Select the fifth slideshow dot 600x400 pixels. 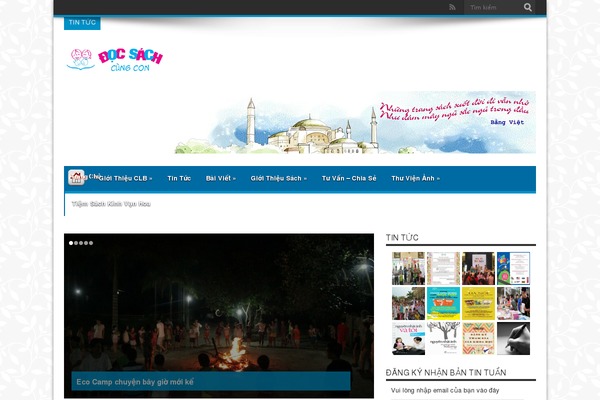[91, 243]
